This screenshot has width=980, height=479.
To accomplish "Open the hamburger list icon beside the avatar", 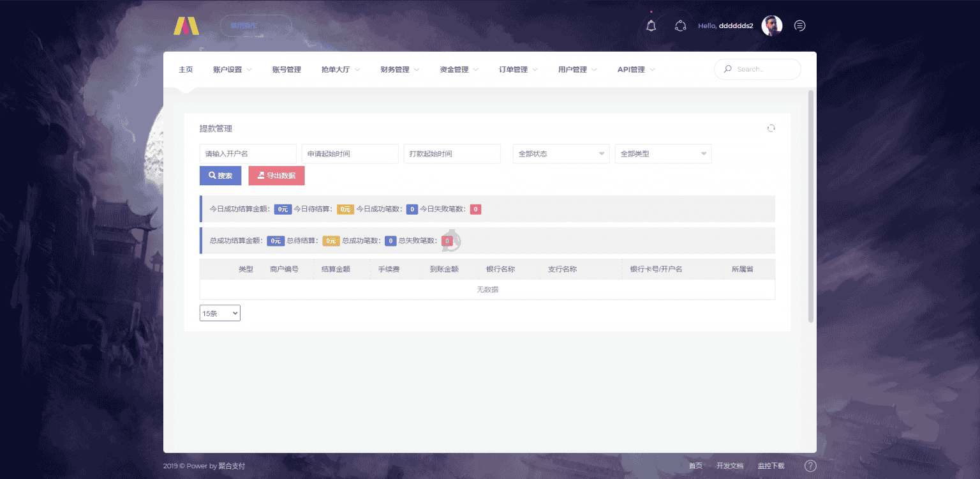I will click(x=799, y=26).
